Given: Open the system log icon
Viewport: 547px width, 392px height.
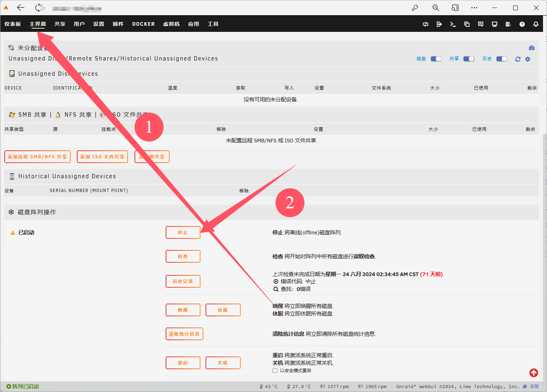Looking at the screenshot, I should click(x=508, y=24).
